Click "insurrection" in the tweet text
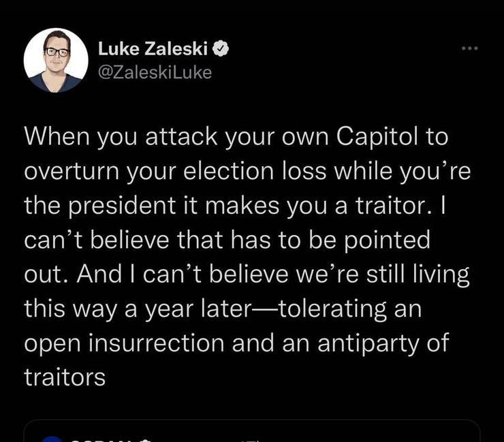Viewport: 504px width, 442px height. (156, 343)
